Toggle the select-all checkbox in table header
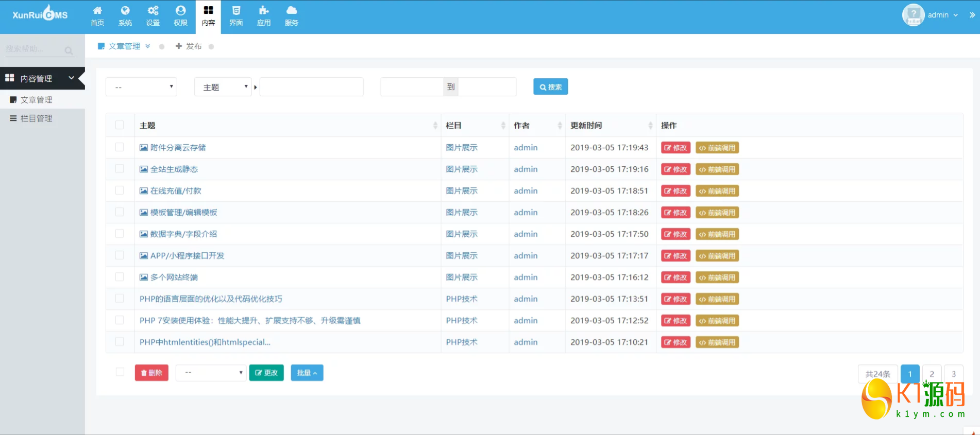980x435 pixels. tap(120, 125)
